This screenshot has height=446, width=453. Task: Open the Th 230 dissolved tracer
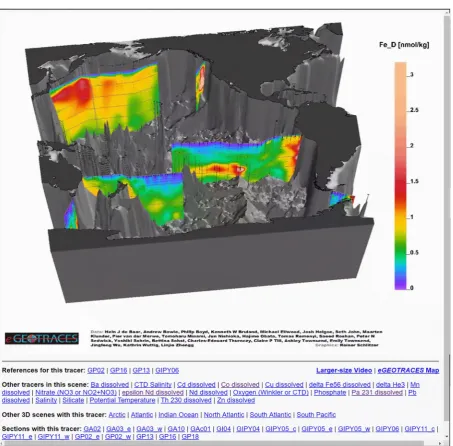(186, 400)
